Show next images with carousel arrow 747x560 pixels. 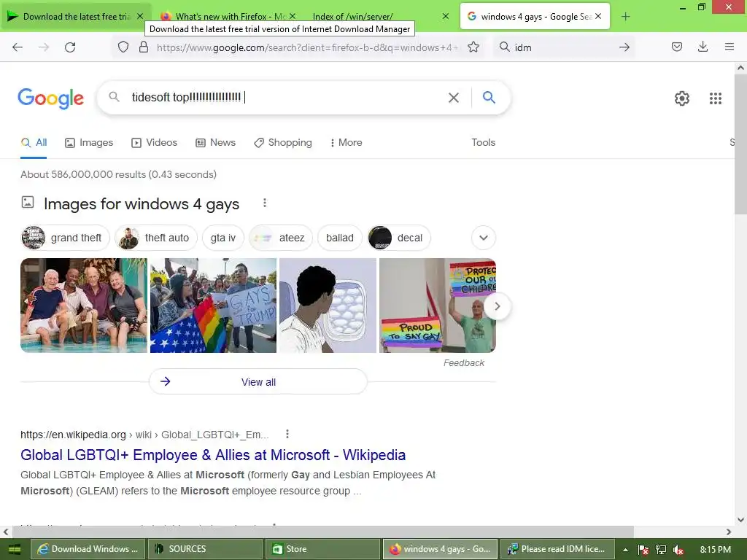(497, 306)
